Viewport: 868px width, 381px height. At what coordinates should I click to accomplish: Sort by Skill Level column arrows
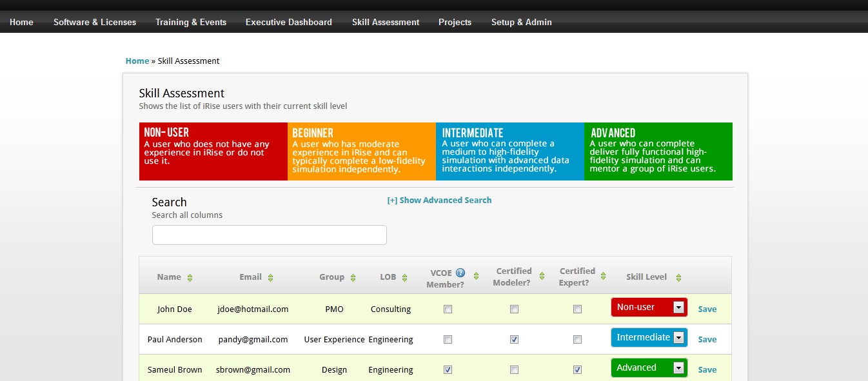pos(678,278)
